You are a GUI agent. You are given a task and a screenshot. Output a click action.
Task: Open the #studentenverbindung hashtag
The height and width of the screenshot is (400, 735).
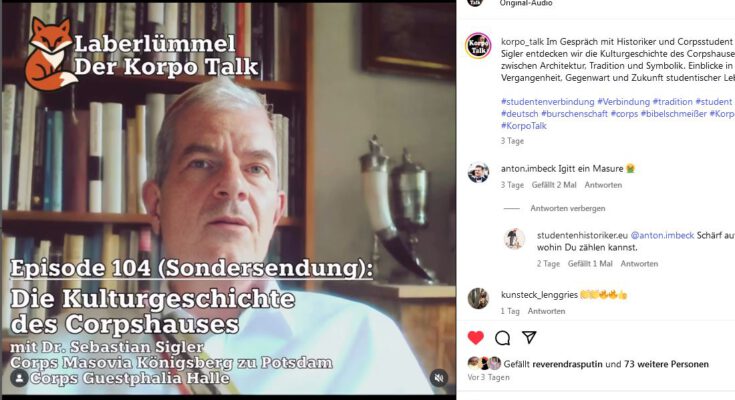point(547,102)
